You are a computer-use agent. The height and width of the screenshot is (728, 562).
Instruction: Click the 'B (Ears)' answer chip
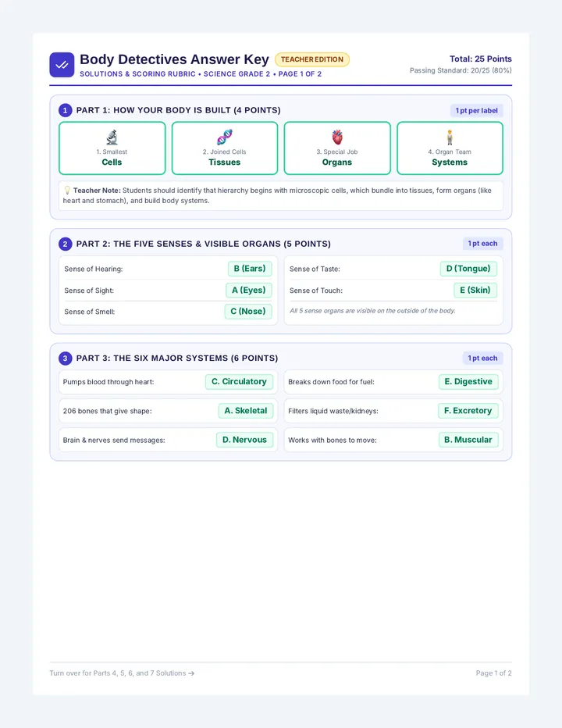(x=250, y=269)
